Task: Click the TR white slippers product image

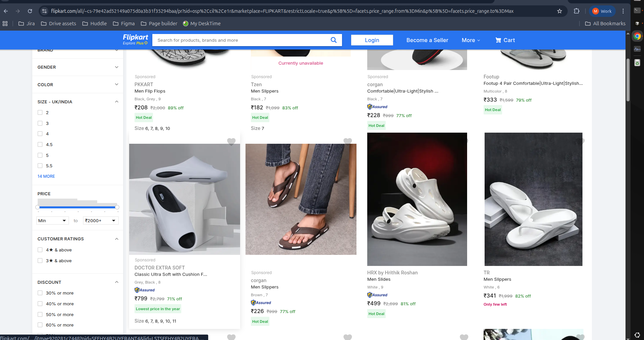Action: coord(533,199)
